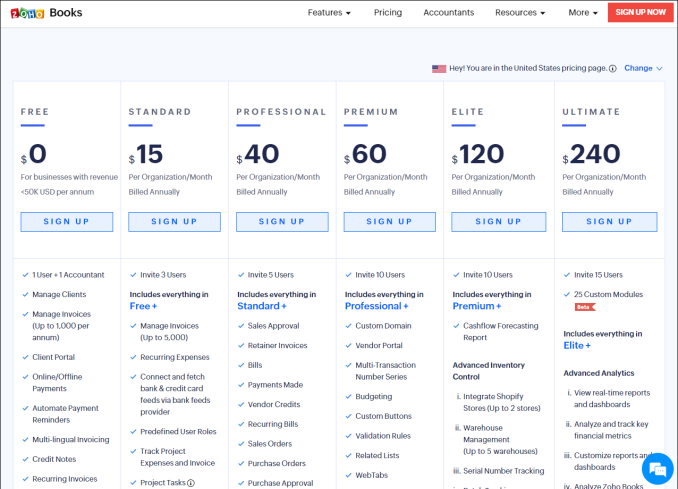
Task: Follow the Standard + link in Professional column
Action: tap(262, 306)
